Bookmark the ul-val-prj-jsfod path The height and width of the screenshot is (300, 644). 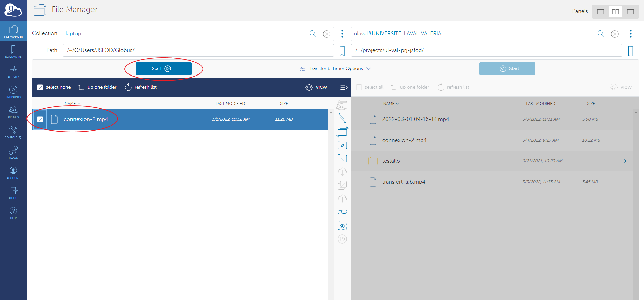630,51
